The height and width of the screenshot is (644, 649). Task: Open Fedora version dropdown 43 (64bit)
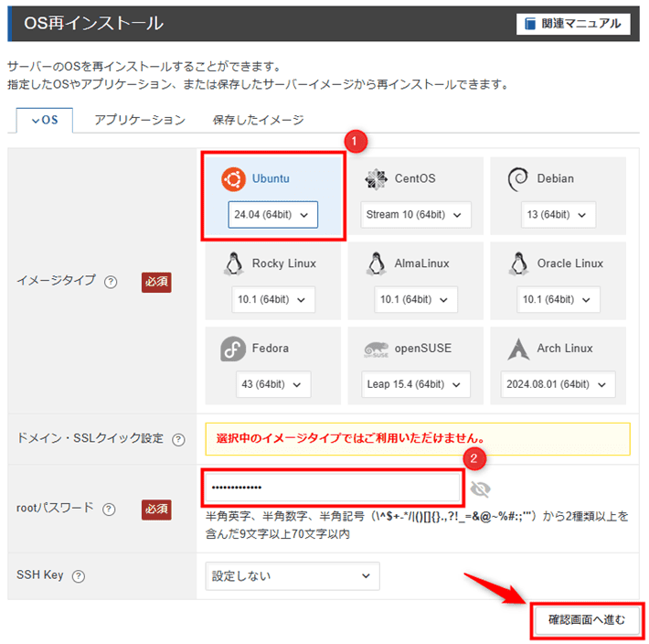[273, 384]
